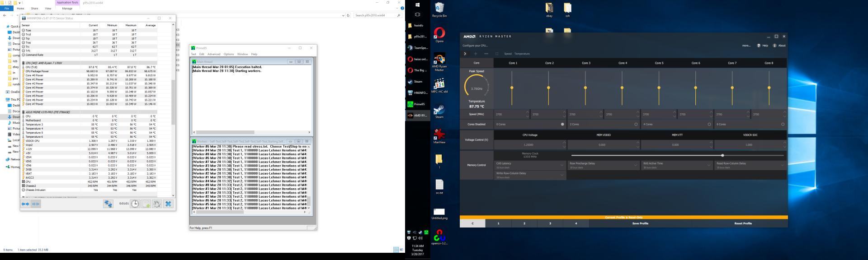Image resolution: width=868 pixels, height=260 pixels.
Task: Click more... in Ryzen Master header
Action: (746, 46)
